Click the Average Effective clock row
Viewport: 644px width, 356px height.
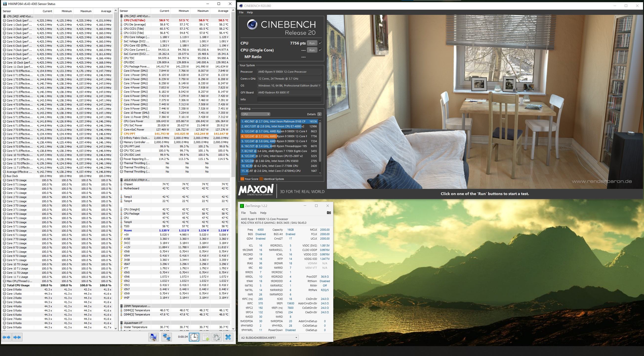click(x=57, y=172)
